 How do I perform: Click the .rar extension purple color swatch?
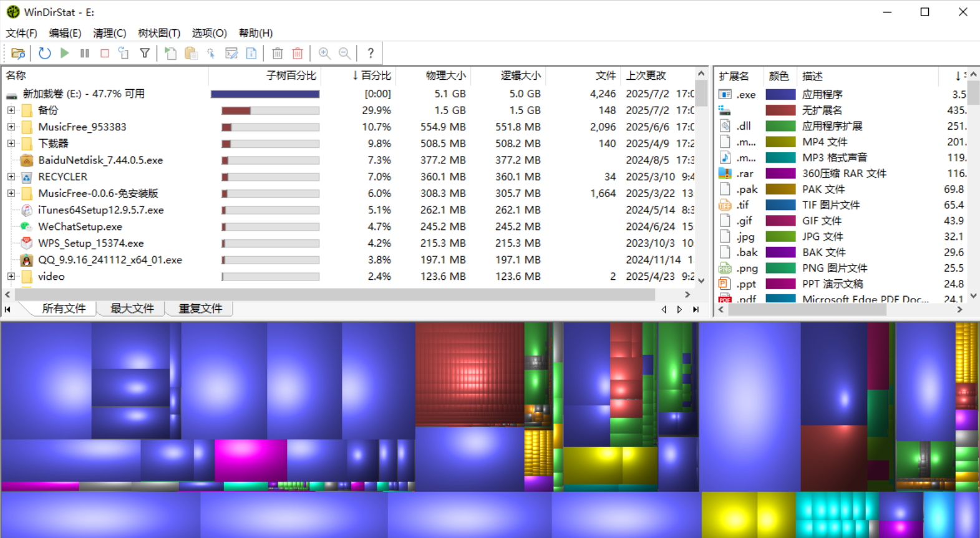pos(780,173)
